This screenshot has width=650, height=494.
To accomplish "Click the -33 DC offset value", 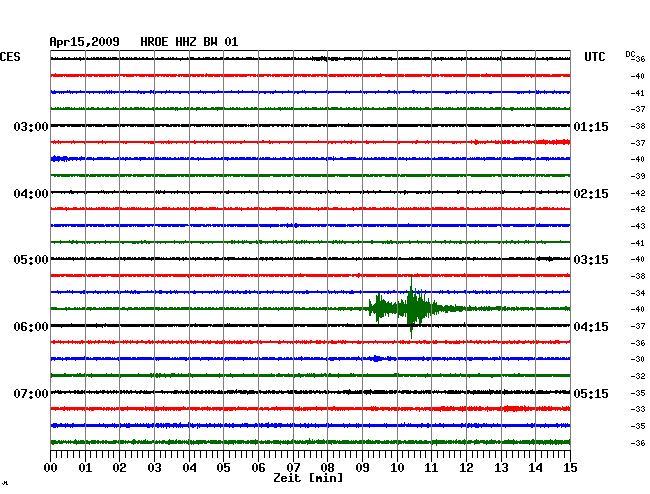I will [638, 409].
